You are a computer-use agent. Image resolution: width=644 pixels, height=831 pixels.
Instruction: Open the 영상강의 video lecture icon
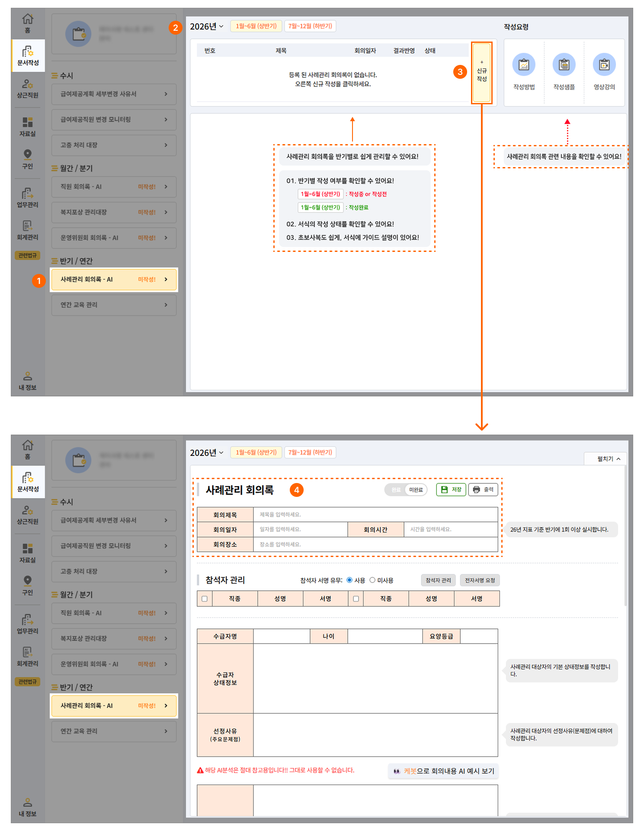(604, 65)
